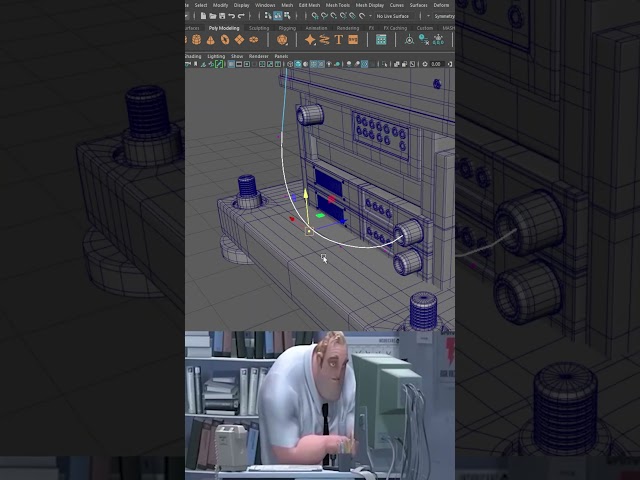The height and width of the screenshot is (480, 640).
Task: Click the Center Pivot shelf icon
Action: coord(409,40)
